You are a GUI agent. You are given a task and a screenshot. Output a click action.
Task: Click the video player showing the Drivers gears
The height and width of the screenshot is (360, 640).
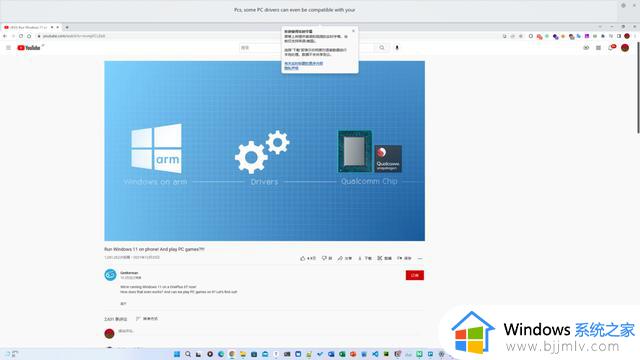click(264, 151)
